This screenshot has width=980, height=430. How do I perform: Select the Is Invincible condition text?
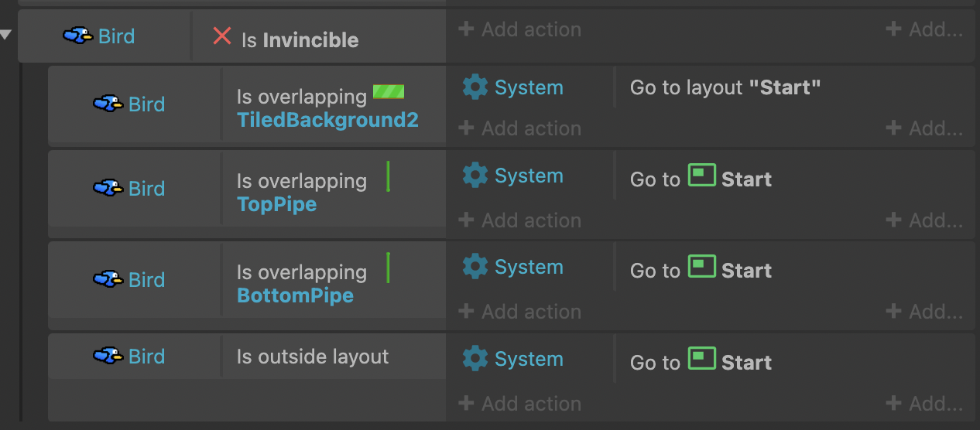click(300, 40)
